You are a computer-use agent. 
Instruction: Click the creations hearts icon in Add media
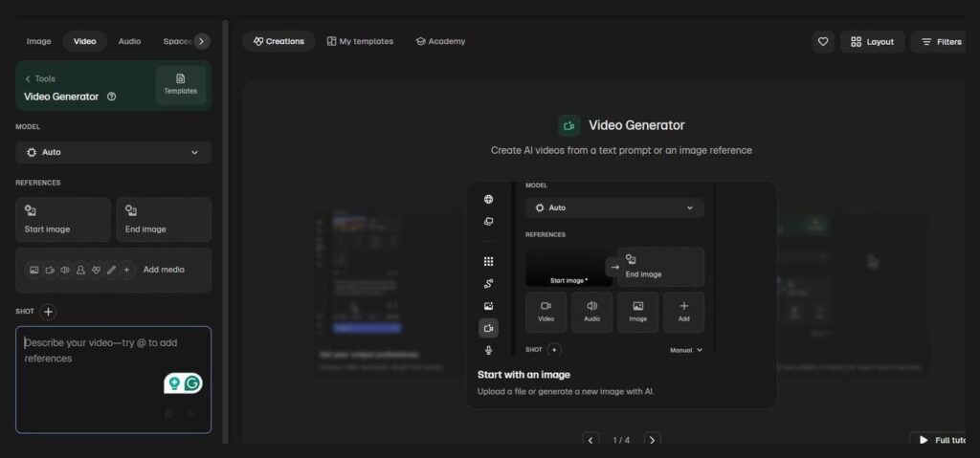click(96, 270)
